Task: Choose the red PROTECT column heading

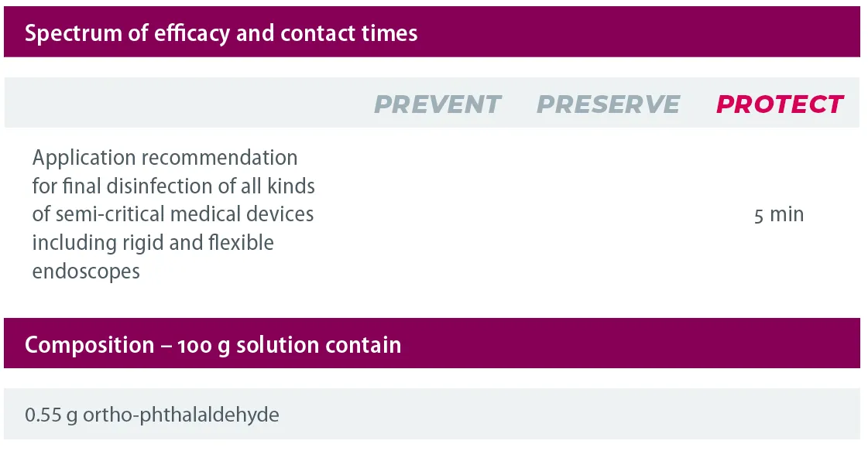Action: tap(780, 104)
